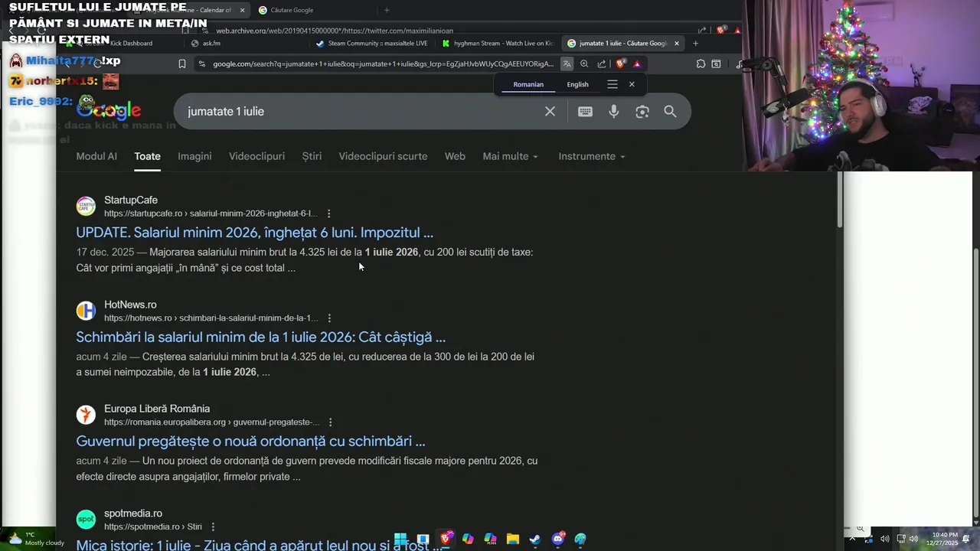Select the Toate results tab
The height and width of the screenshot is (551, 980).
(148, 156)
